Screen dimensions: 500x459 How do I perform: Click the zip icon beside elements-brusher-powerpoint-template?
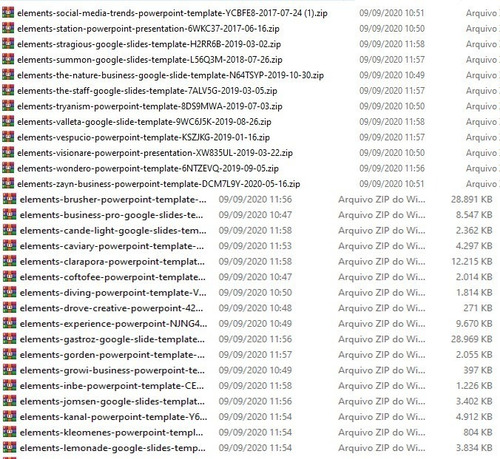click(9, 199)
